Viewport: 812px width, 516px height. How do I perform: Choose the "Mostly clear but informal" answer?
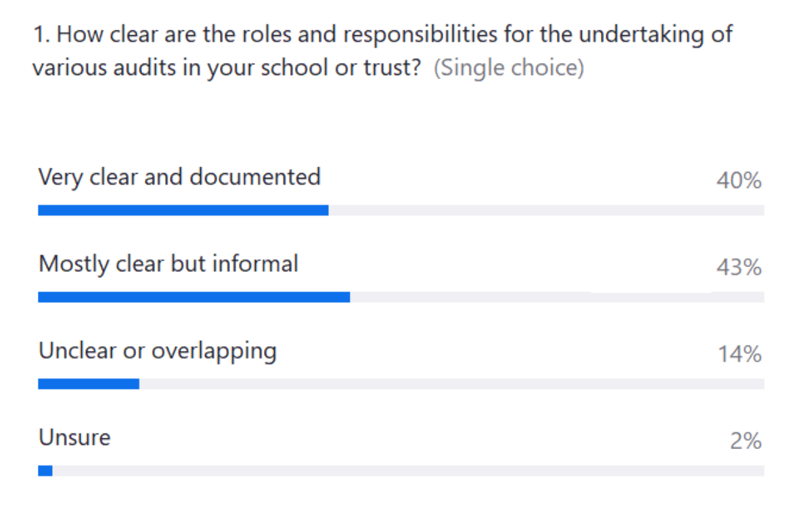[x=168, y=264]
